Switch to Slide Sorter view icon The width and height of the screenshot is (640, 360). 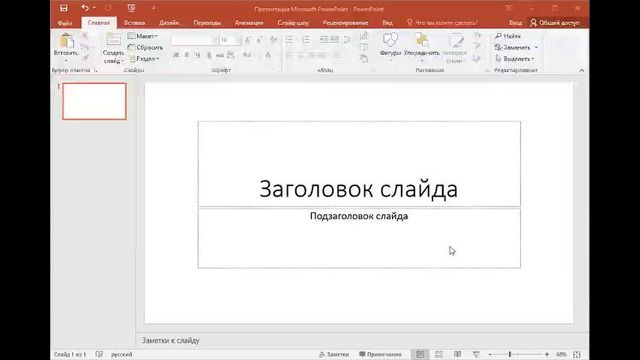pos(439,354)
